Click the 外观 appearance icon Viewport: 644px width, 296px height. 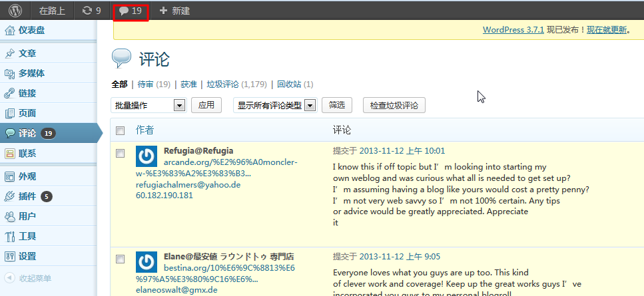[x=9, y=177]
